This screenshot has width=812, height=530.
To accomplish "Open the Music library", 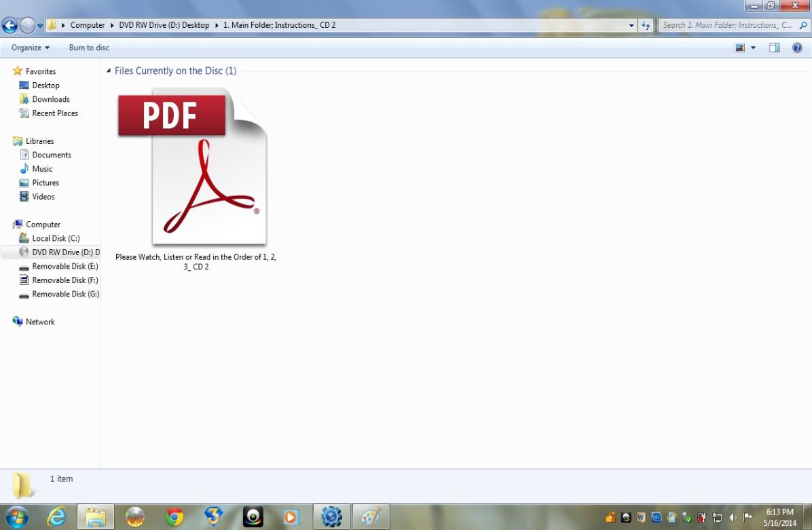I will [42, 169].
